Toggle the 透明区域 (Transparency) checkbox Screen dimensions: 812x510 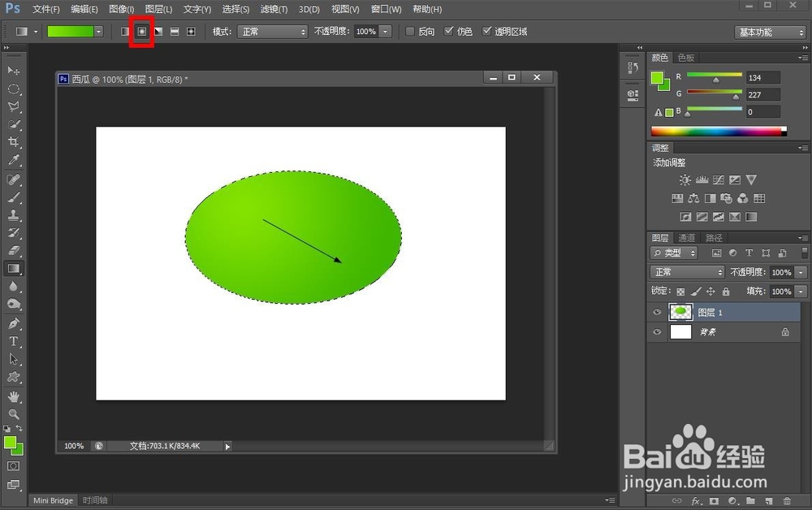point(486,32)
